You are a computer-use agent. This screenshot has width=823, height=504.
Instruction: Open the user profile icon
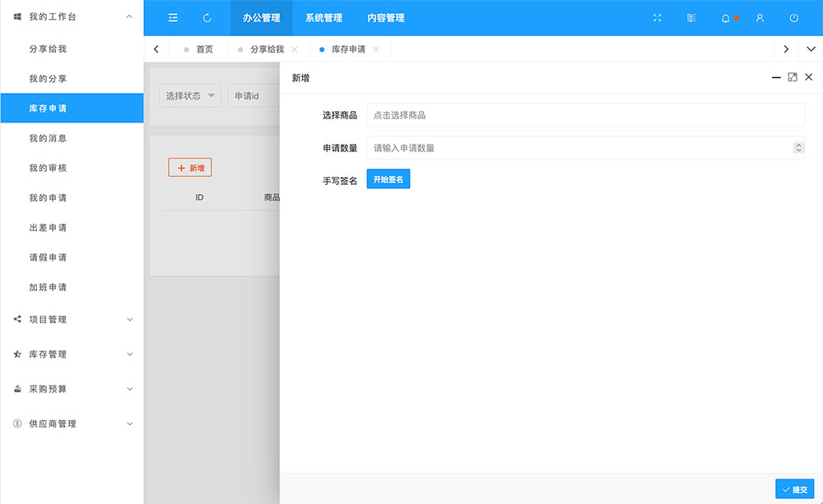tap(760, 18)
